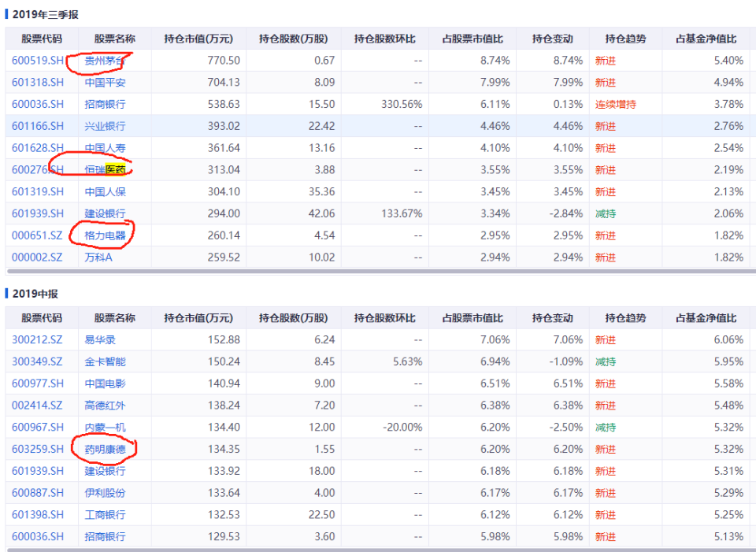The height and width of the screenshot is (552, 756).
Task: Click the 133.67% share change cell
Action: pos(402,213)
